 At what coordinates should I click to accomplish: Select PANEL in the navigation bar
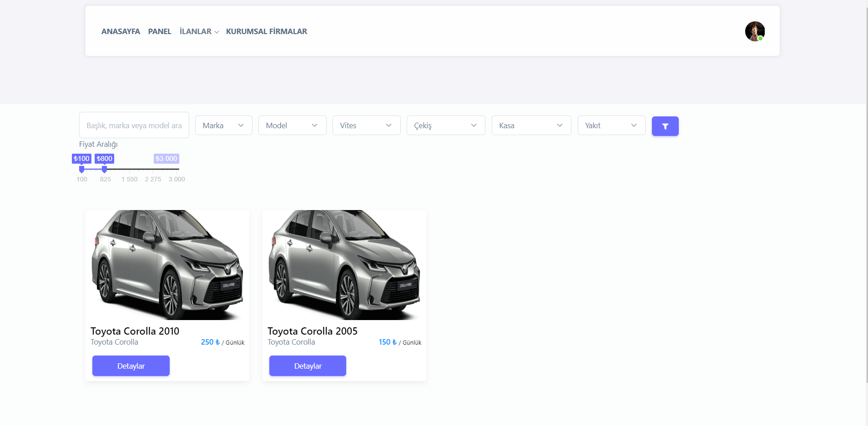pos(159,31)
